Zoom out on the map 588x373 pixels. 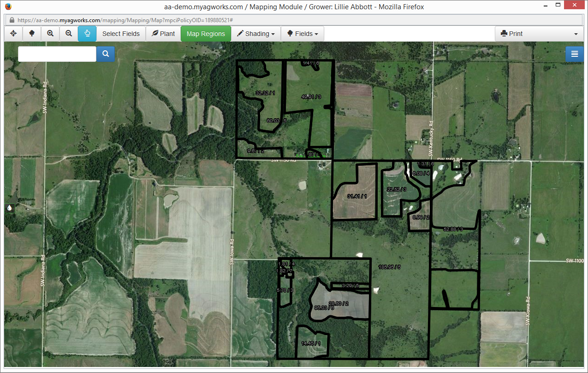(69, 34)
